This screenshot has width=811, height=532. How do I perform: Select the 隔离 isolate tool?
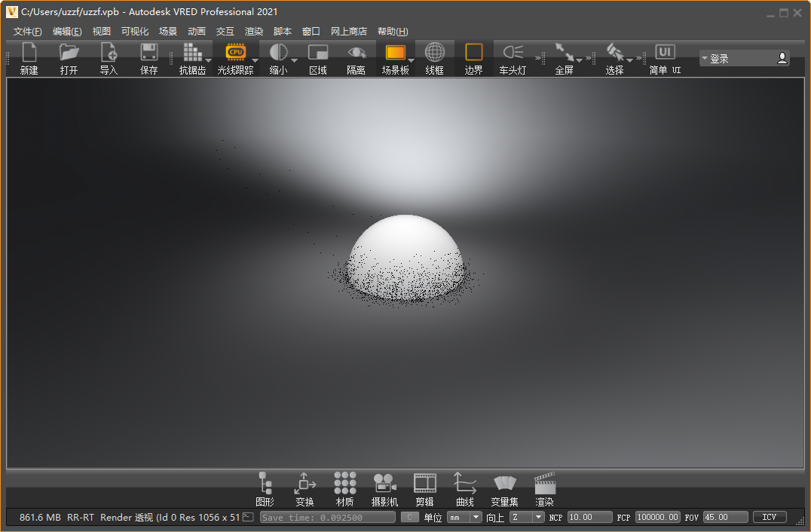pyautogui.click(x=356, y=59)
